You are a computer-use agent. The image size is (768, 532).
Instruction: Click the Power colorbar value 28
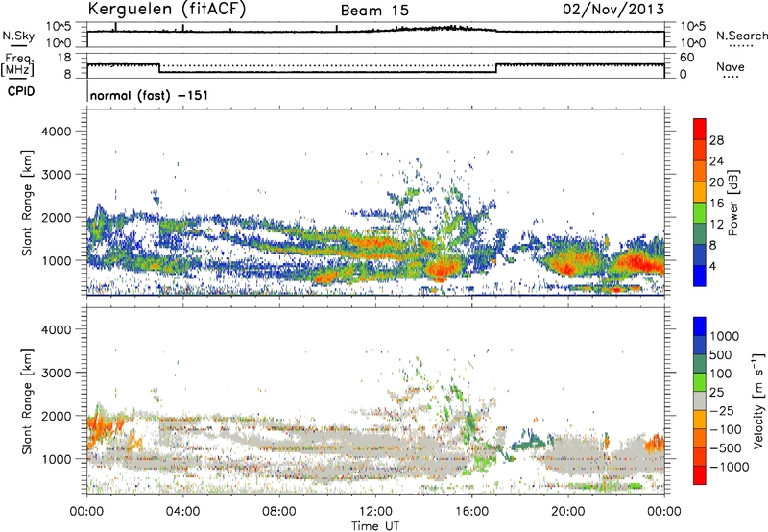click(x=716, y=140)
